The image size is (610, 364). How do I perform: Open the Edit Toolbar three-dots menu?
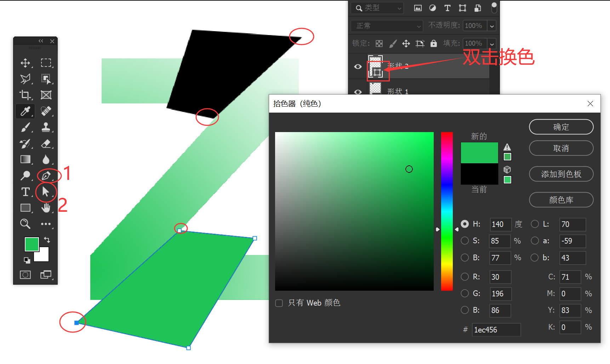(46, 224)
